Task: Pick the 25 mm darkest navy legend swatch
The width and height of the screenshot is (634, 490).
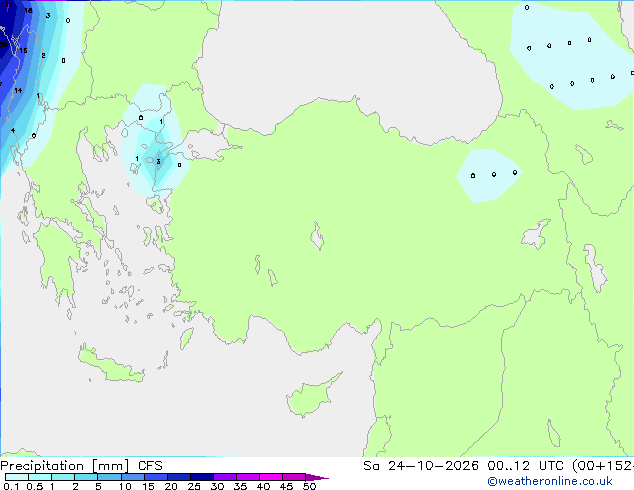Action: (202, 477)
